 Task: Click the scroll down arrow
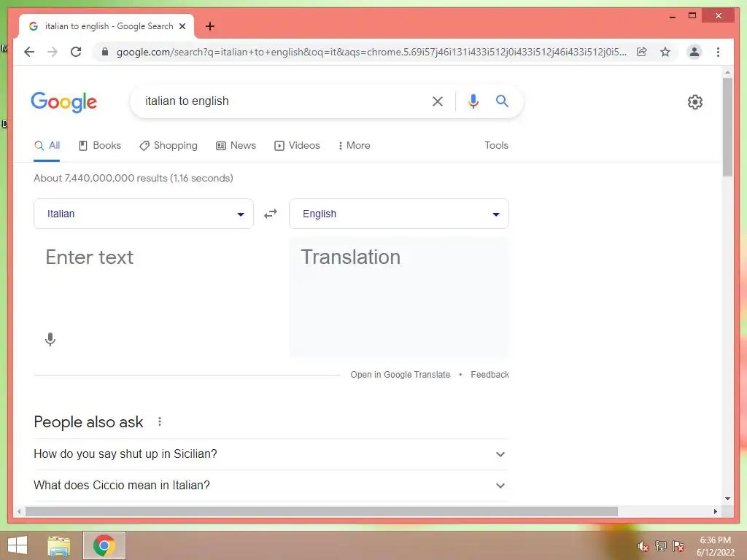tap(727, 499)
